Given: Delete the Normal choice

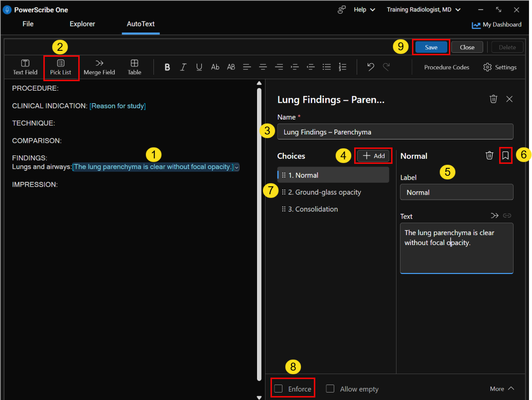Looking at the screenshot, I should click(489, 156).
